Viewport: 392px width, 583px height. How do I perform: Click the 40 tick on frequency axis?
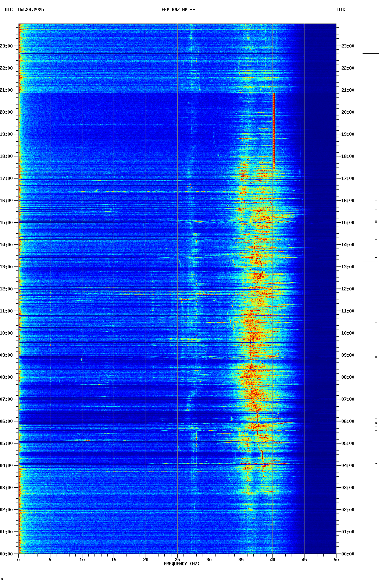click(272, 560)
